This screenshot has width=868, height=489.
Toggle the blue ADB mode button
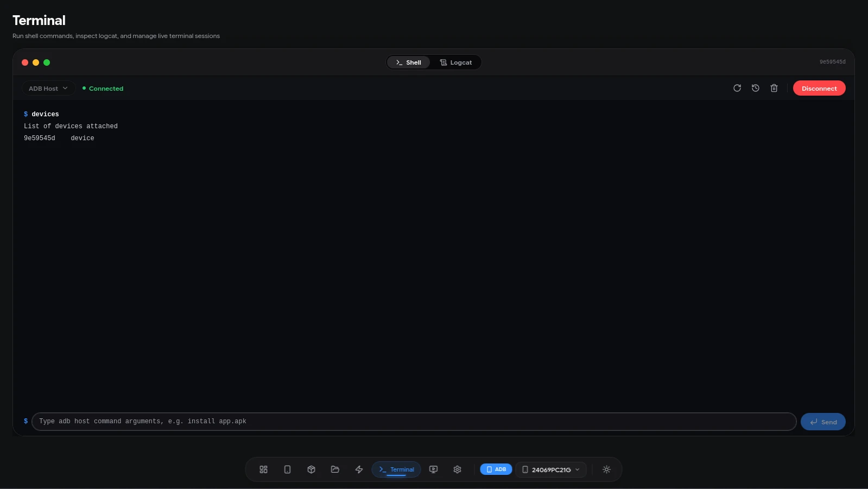pyautogui.click(x=496, y=469)
